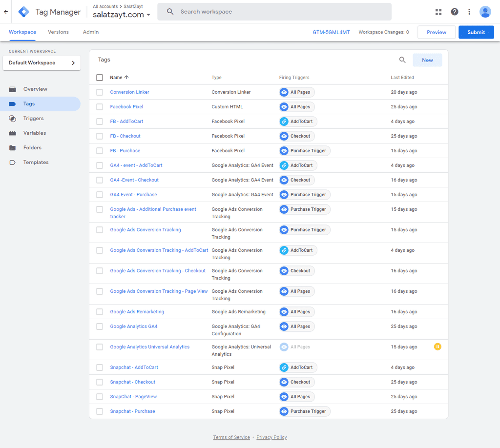The image size is (500, 448).
Task: Click the Workspace Changes: 0 indicator
Action: (384, 32)
